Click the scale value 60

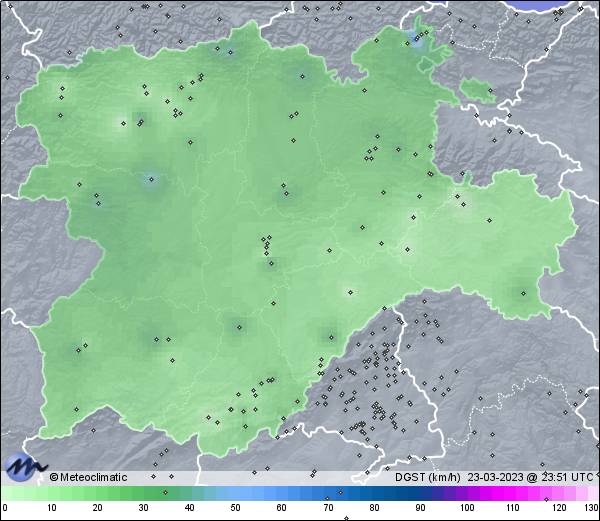pos(282,508)
